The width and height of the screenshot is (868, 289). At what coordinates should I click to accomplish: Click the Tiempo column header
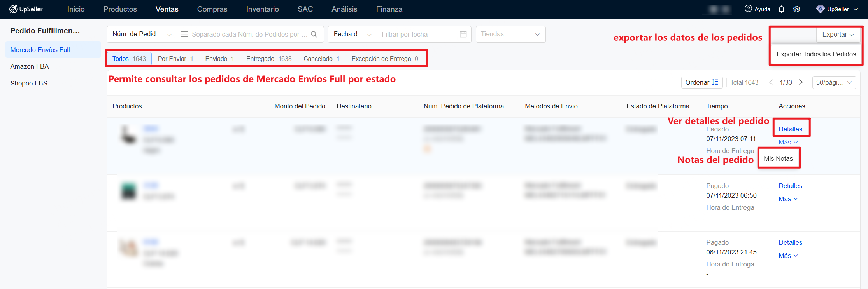coord(717,106)
